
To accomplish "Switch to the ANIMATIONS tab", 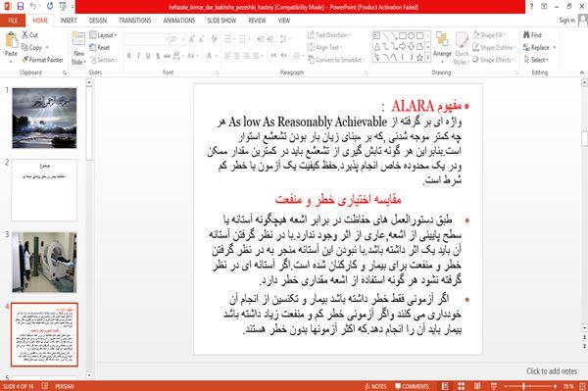I will click(179, 21).
